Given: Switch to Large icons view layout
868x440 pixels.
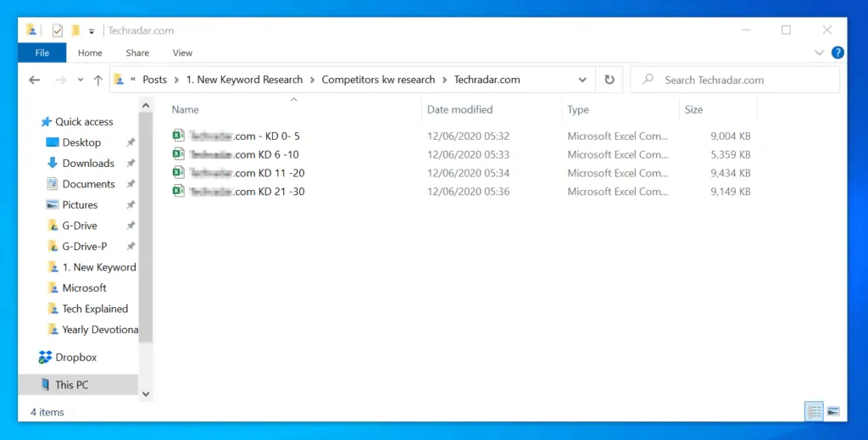Looking at the screenshot, I should tap(833, 412).
